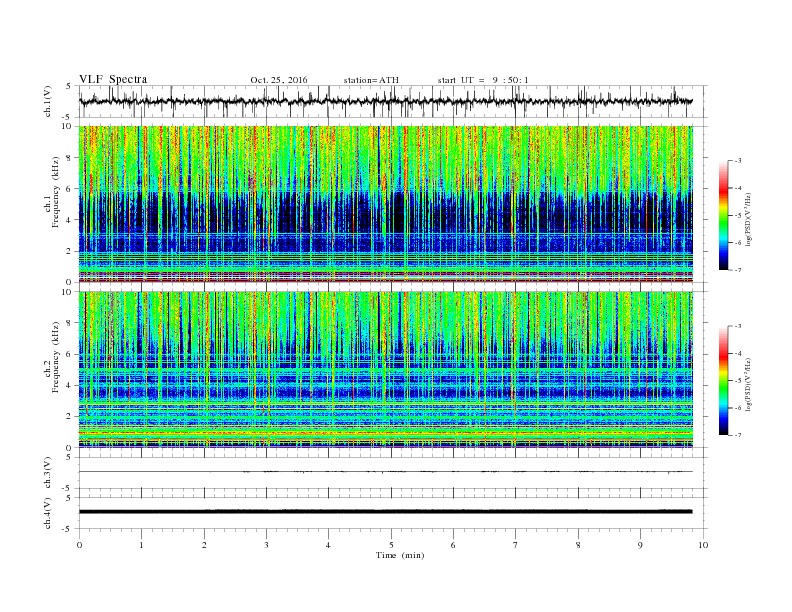
Task: Click the upper "log(PSD)(V²/Hz)" colorbar label
Action: [x=749, y=220]
